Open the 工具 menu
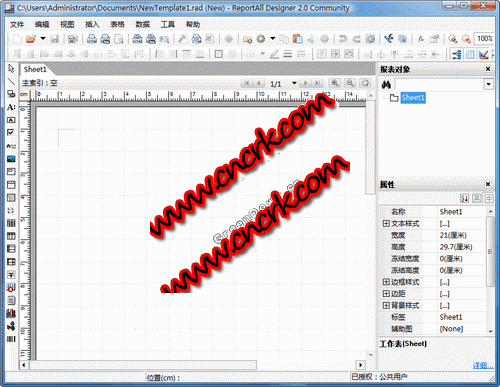This screenshot has width=500, height=387. [168, 24]
